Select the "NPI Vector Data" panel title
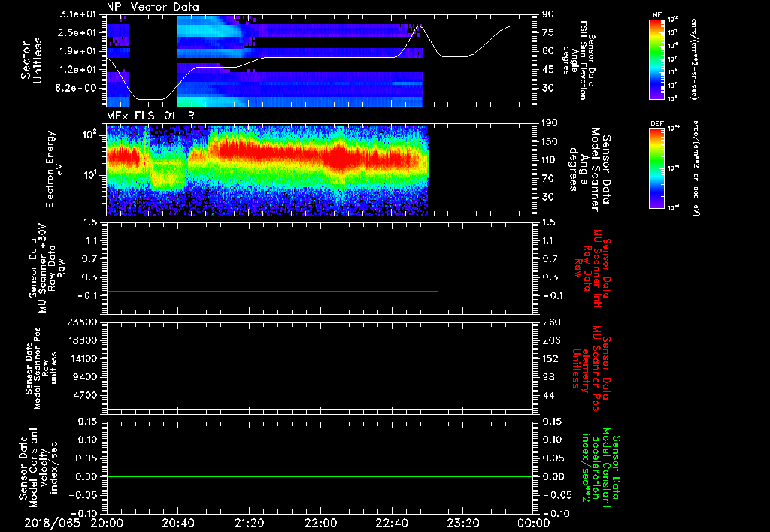 pyautogui.click(x=153, y=7)
